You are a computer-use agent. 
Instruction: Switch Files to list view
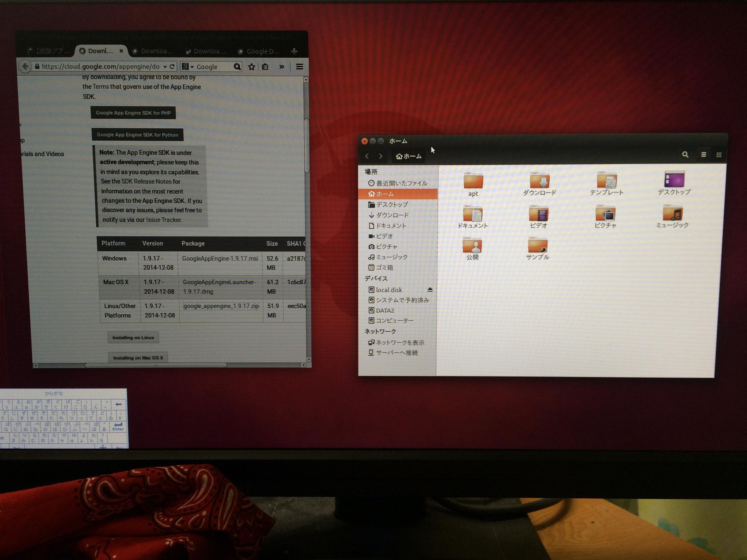click(703, 155)
